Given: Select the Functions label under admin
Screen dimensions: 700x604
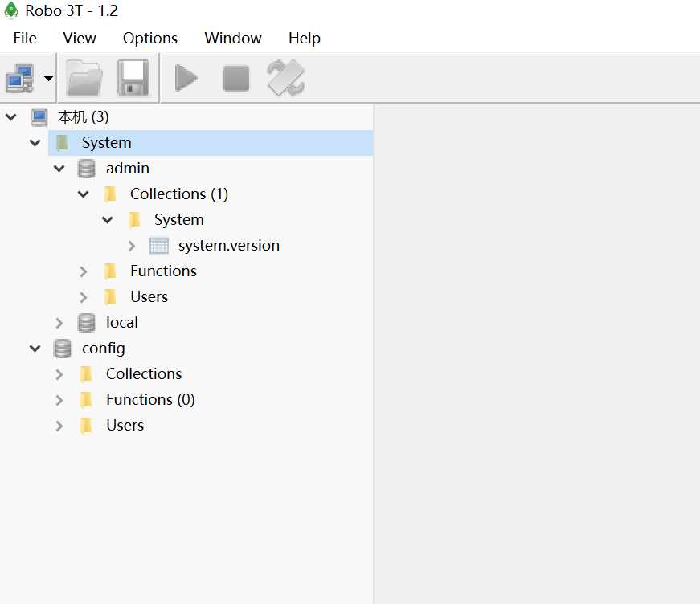Looking at the screenshot, I should 163,271.
